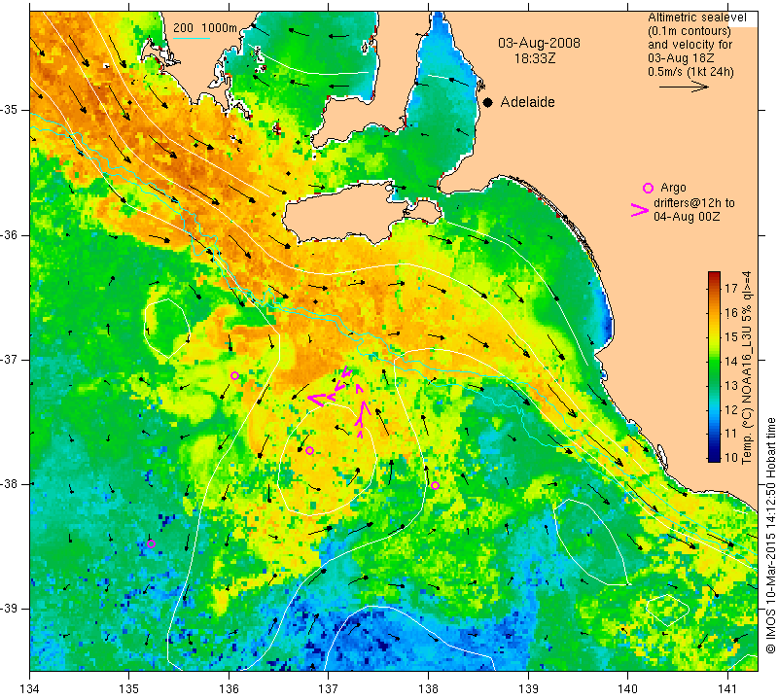The height and width of the screenshot is (700, 778).
Task: Click the Argo float marker near 138E 38S
Action: [435, 485]
